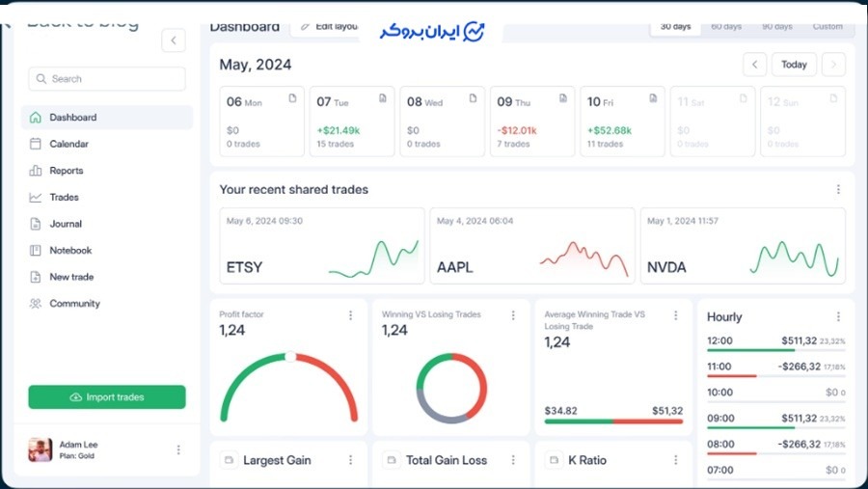This screenshot has width=868, height=489.
Task: Open the Journal icon in sidebar
Action: 36,224
